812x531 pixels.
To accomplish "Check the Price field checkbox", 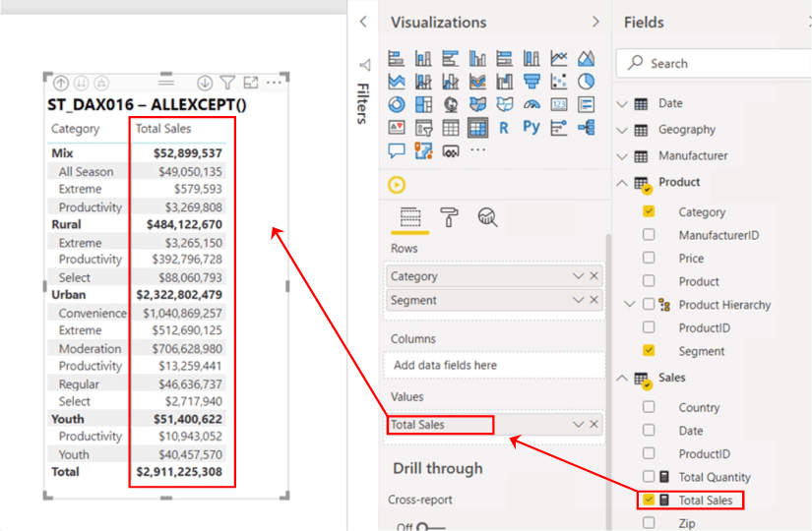I will 649,258.
